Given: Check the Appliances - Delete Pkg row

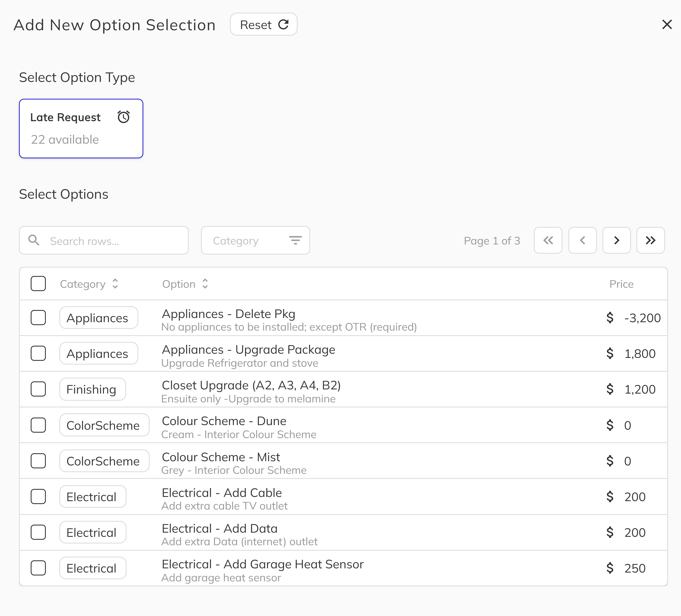Looking at the screenshot, I should [x=38, y=318].
